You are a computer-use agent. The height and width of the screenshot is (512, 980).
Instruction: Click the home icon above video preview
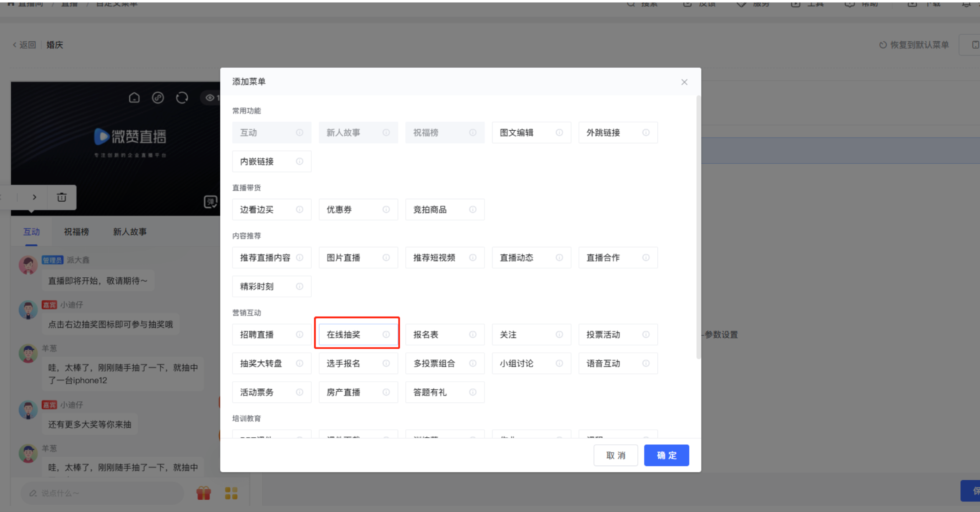[x=134, y=98]
